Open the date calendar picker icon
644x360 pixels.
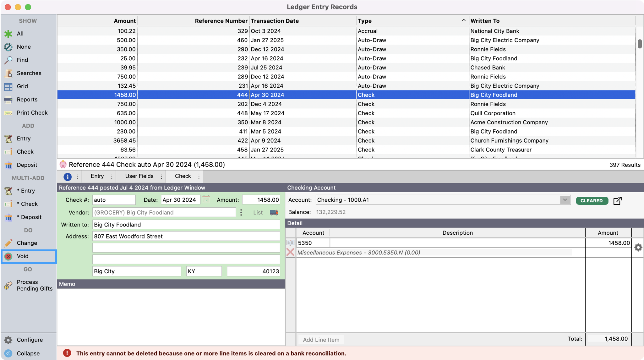click(x=206, y=199)
